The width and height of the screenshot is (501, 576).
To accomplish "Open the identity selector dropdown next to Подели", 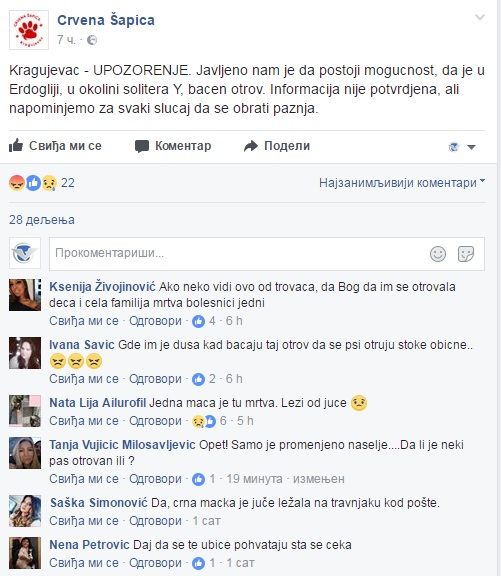I will pyautogui.click(x=462, y=147).
